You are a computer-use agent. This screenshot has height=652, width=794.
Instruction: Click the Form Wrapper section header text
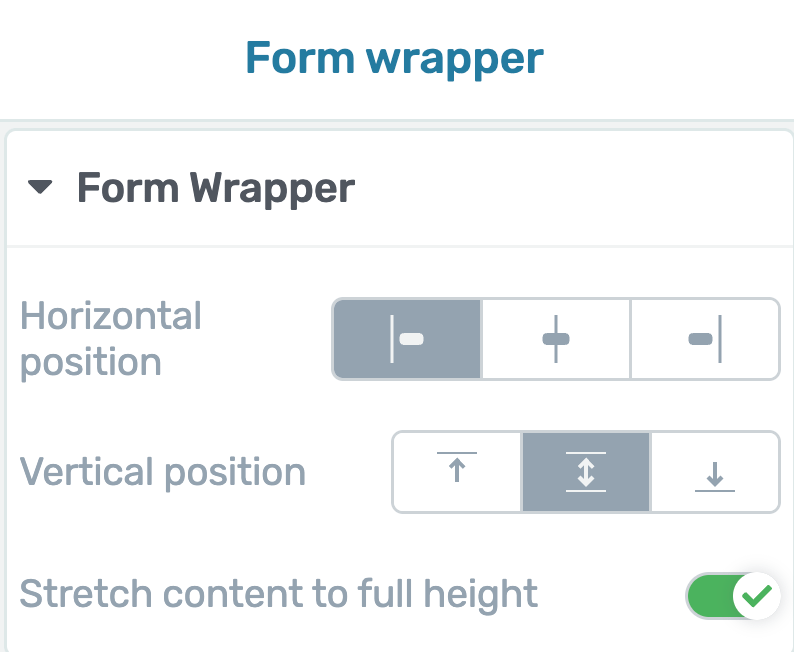coord(216,189)
